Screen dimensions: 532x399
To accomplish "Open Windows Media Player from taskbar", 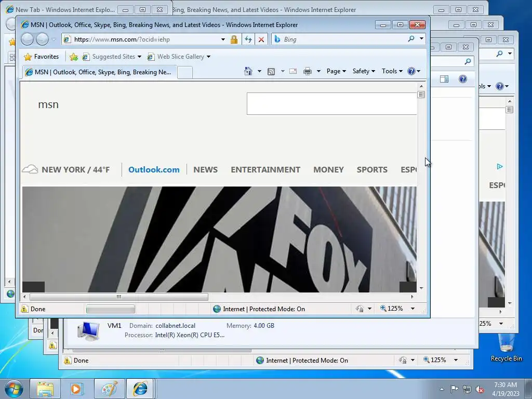I will [77, 389].
